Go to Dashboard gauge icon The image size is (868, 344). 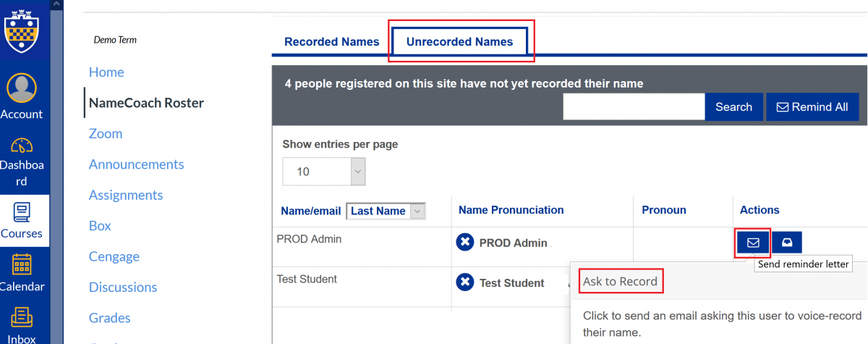(22, 145)
